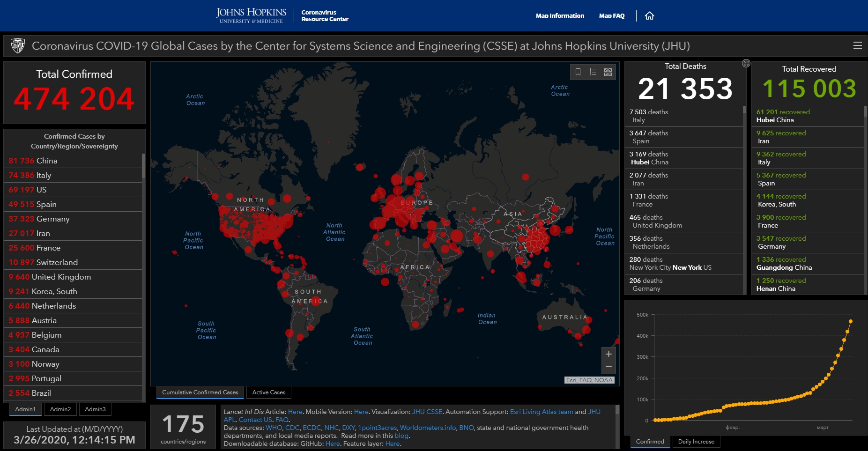Select the Admin2 list tab

(60, 409)
